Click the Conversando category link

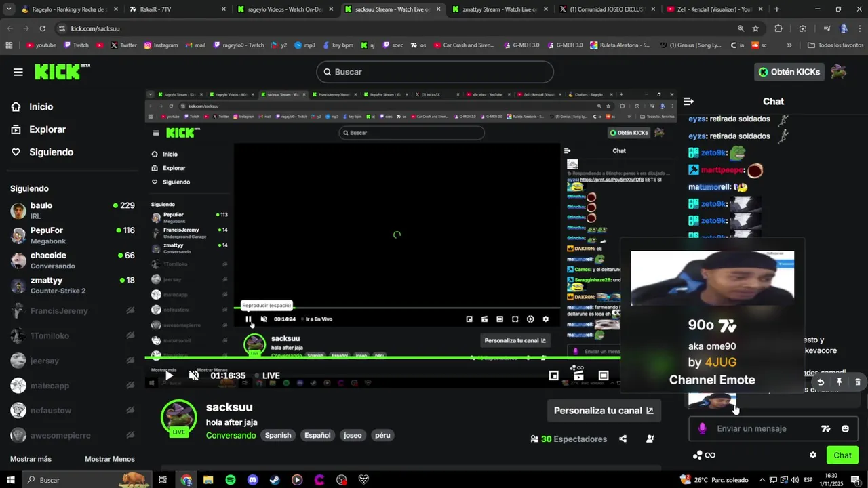(231, 435)
